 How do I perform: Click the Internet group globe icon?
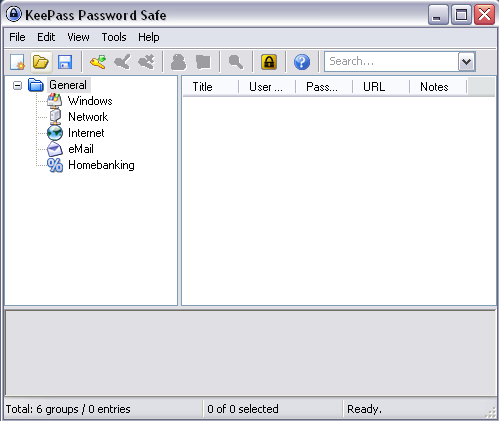point(55,133)
